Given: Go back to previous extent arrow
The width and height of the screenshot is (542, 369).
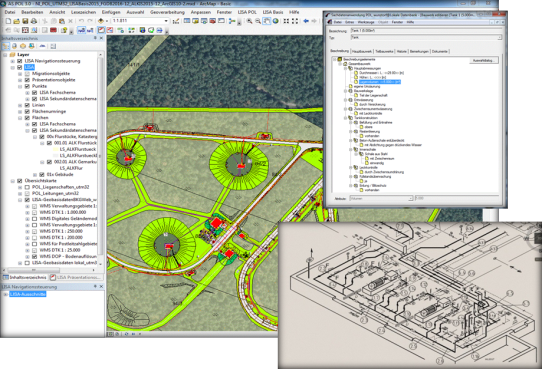Looking at the screenshot, I should tap(306, 21).
